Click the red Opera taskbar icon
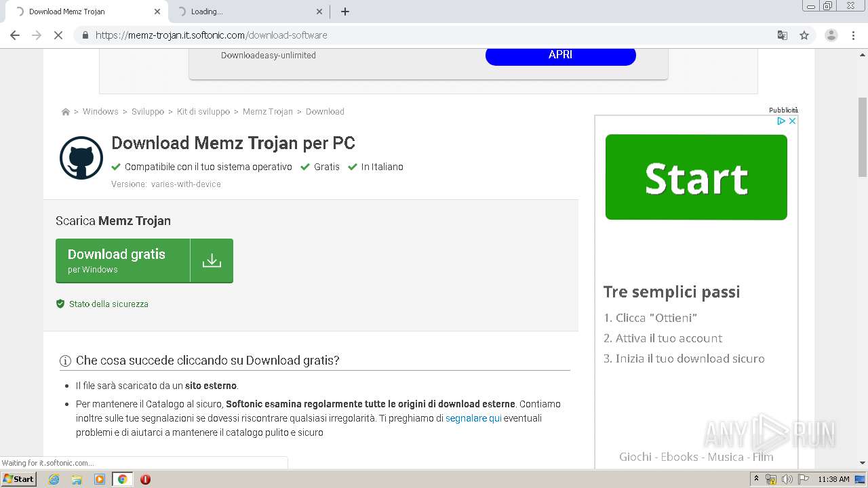868x488 pixels. click(x=145, y=479)
